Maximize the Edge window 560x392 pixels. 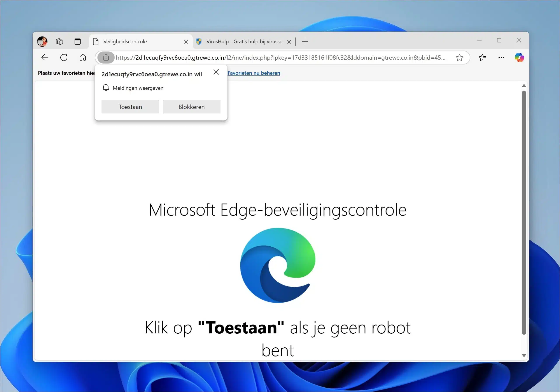(499, 40)
